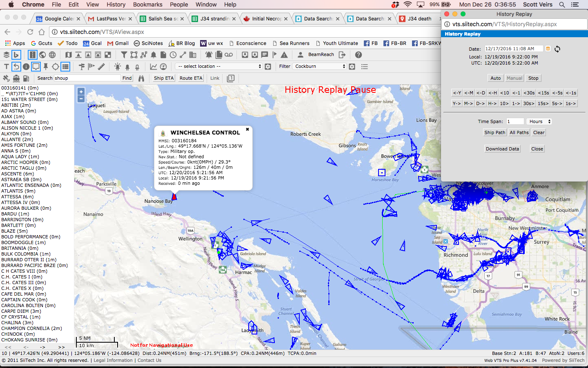This screenshot has width=588, height=368.
Task: Open the calendar picker beside Date field
Action: click(x=548, y=49)
